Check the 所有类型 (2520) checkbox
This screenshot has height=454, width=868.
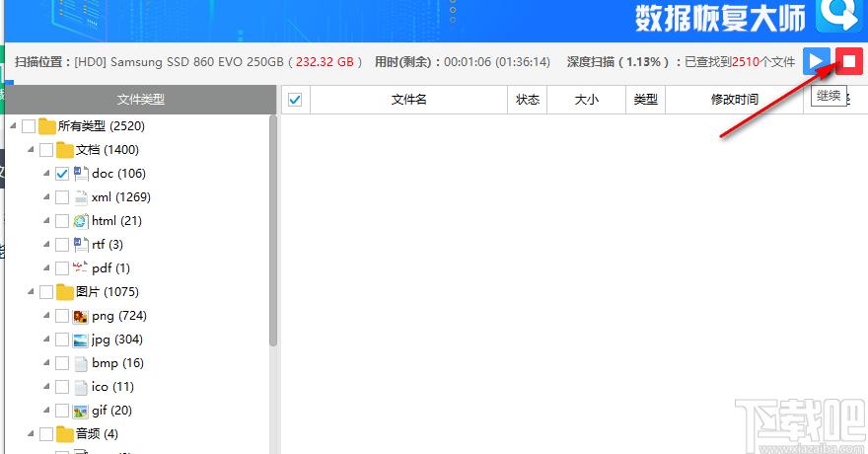[x=29, y=126]
